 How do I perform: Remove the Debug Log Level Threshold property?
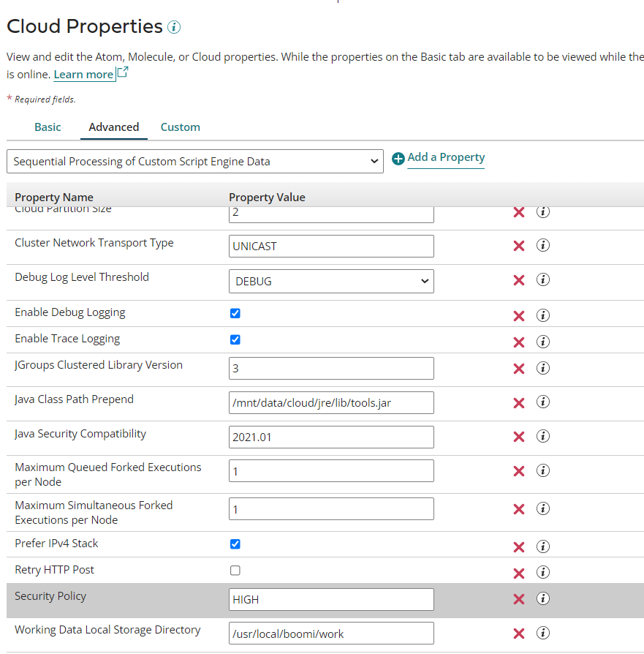click(x=519, y=280)
